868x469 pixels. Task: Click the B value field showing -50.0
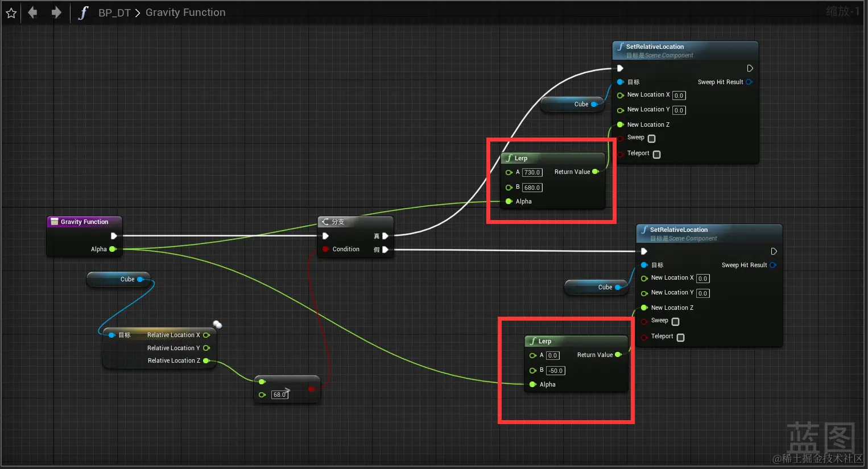coord(556,371)
